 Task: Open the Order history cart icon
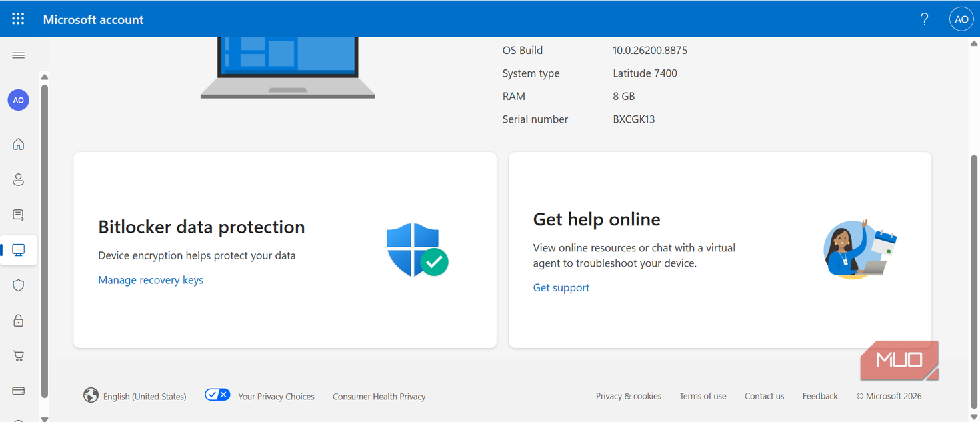[19, 356]
